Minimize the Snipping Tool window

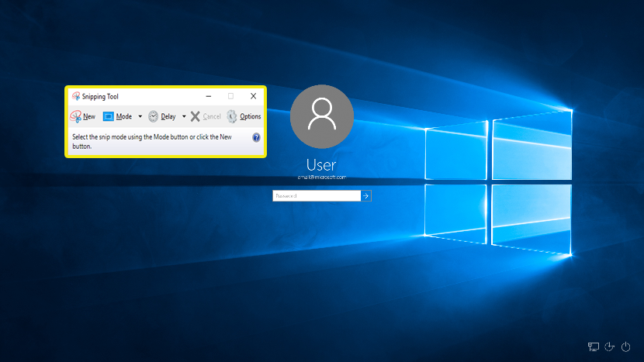pos(209,96)
